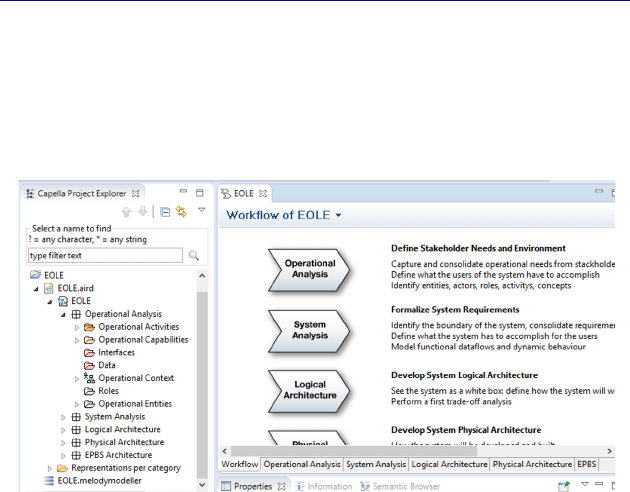
Task: Click the Operational Context icon
Action: pyautogui.click(x=89, y=378)
